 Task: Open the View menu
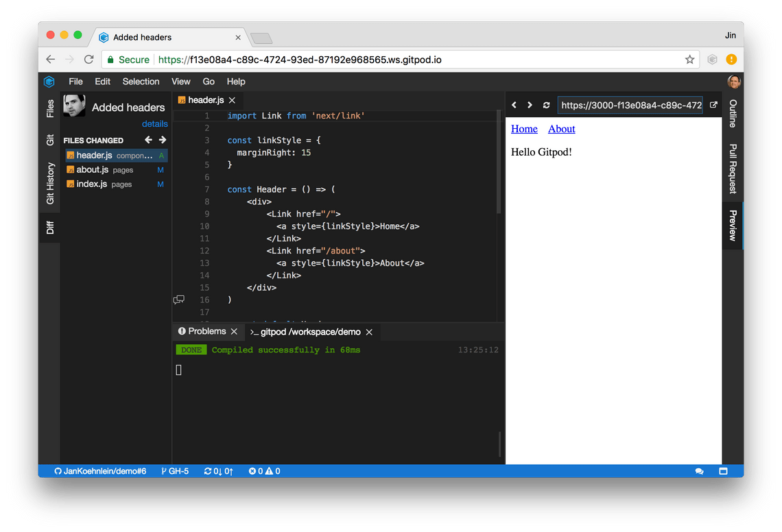pos(181,82)
